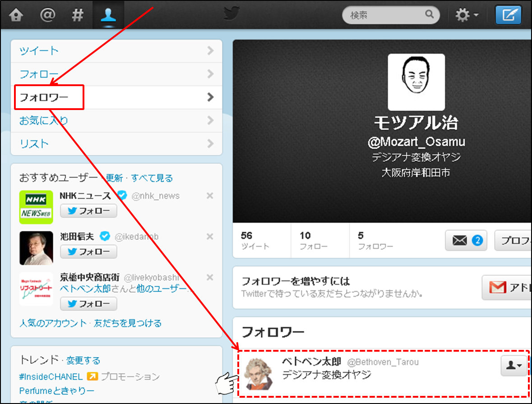Click the compose new tweet icon
This screenshot has width=532, height=404.
(508, 15)
